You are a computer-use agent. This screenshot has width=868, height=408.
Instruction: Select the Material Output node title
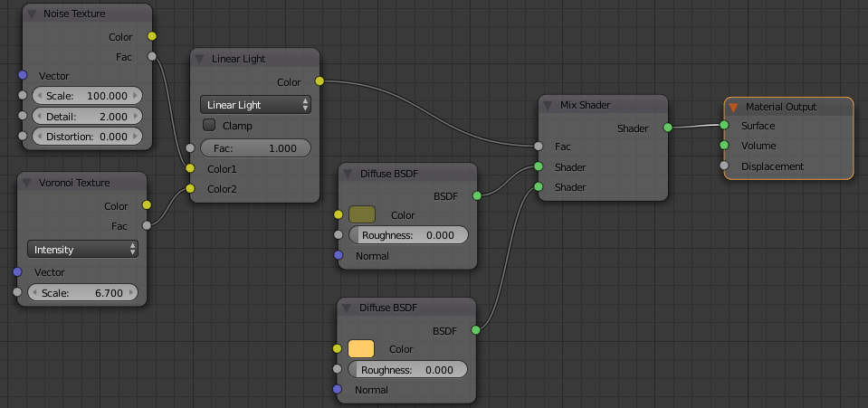[781, 107]
